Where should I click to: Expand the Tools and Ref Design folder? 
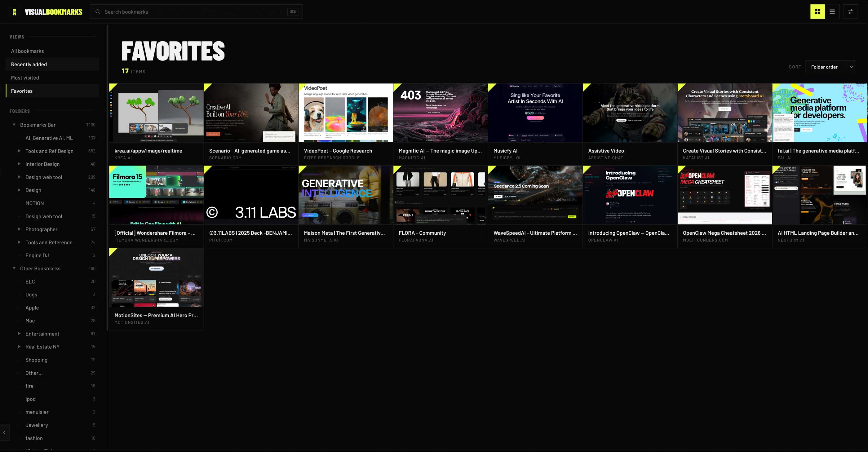point(19,151)
